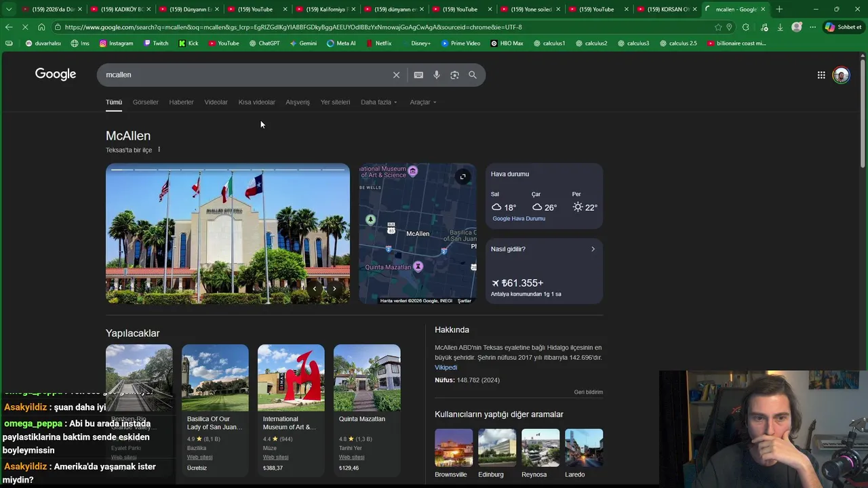Open the browser home page
Viewport: 868px width, 488px height.
[x=41, y=27]
